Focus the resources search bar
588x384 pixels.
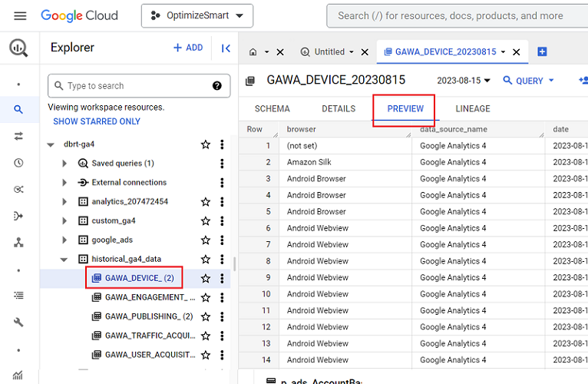(458, 16)
